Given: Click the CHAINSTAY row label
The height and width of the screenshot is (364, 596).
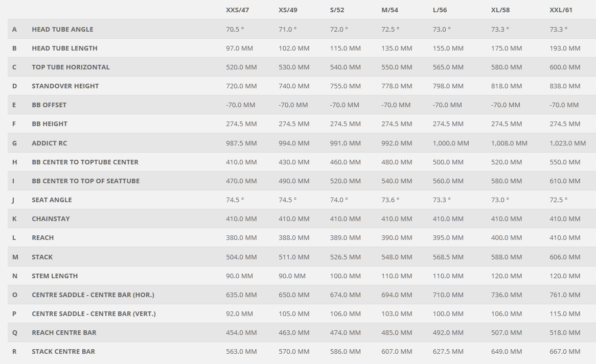Looking at the screenshot, I should tap(51, 219).
